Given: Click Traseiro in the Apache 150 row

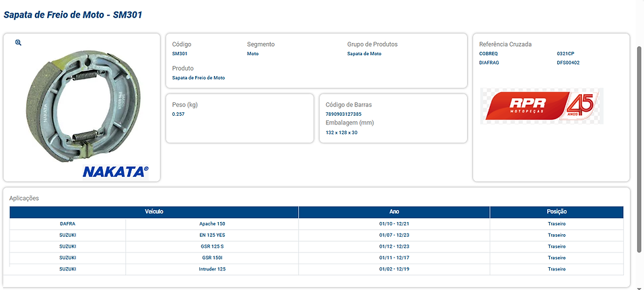Looking at the screenshot, I should pos(557,224).
